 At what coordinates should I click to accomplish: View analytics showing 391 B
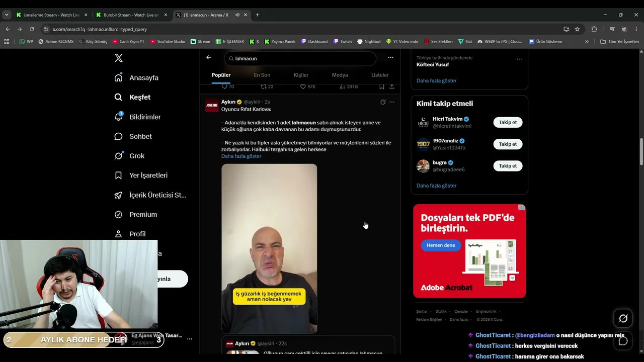click(349, 86)
